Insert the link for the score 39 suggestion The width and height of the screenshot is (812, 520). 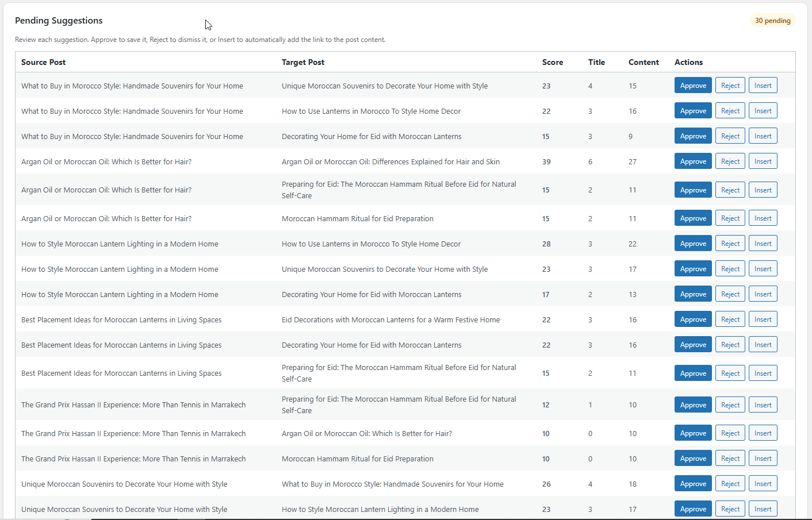coord(763,161)
